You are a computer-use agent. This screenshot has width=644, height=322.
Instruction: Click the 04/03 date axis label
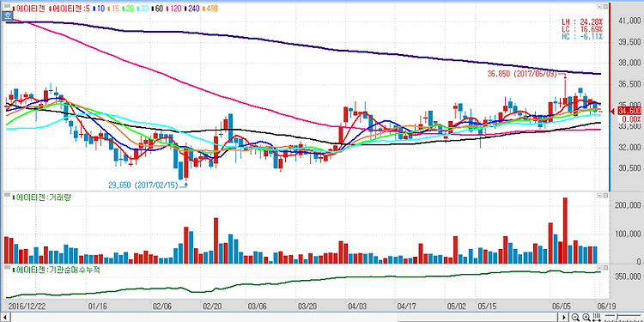[358, 306]
